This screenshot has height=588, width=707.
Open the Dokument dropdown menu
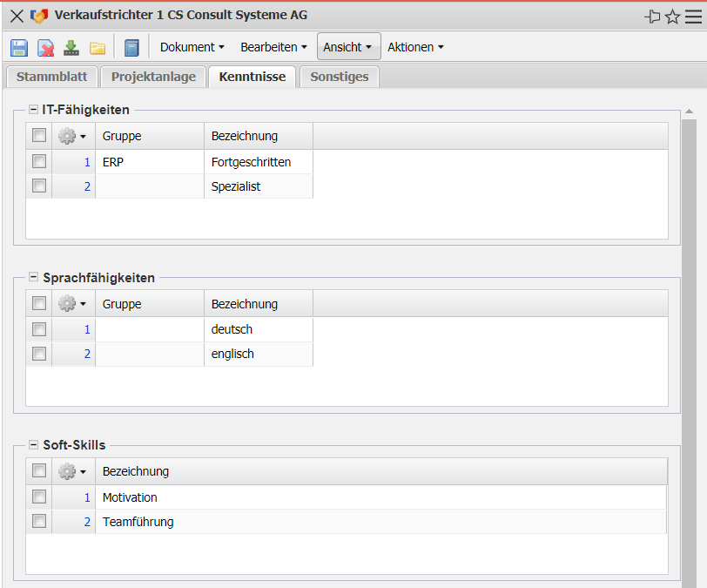[x=192, y=47]
